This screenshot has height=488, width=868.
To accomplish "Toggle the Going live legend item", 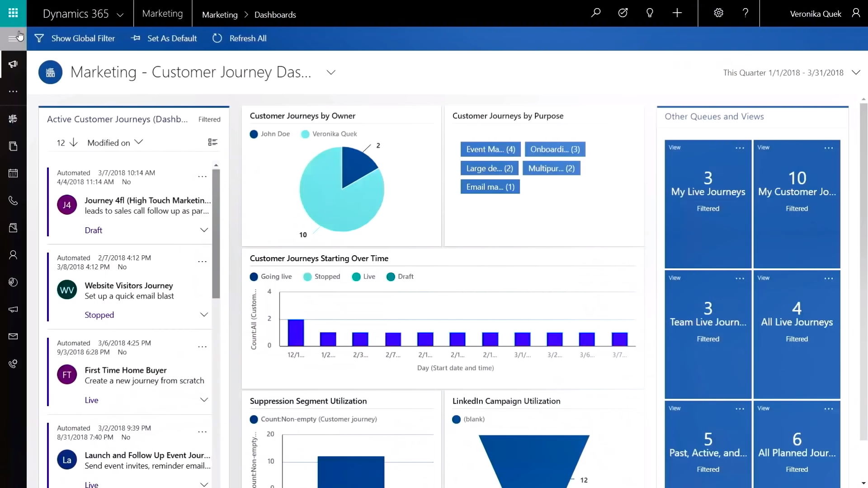I will (270, 276).
